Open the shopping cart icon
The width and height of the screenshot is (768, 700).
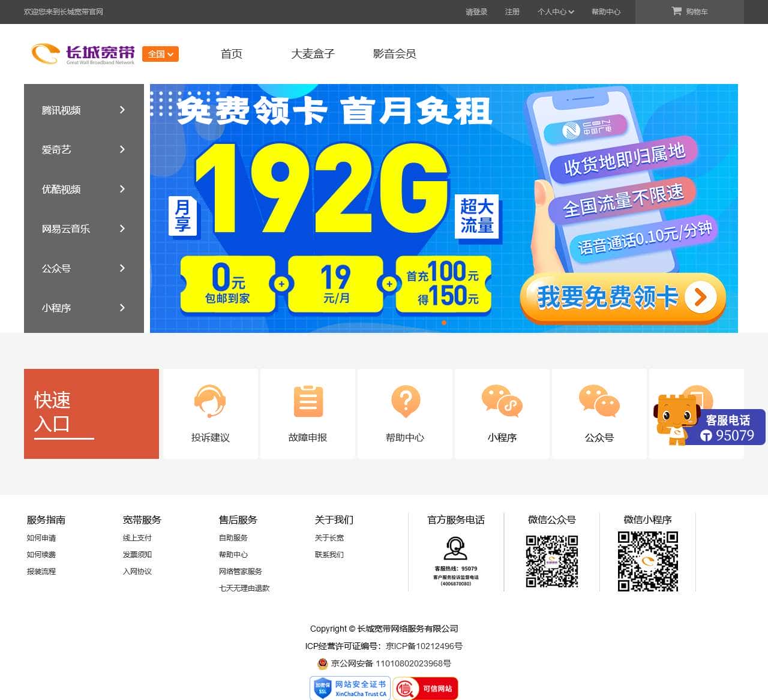coord(676,11)
